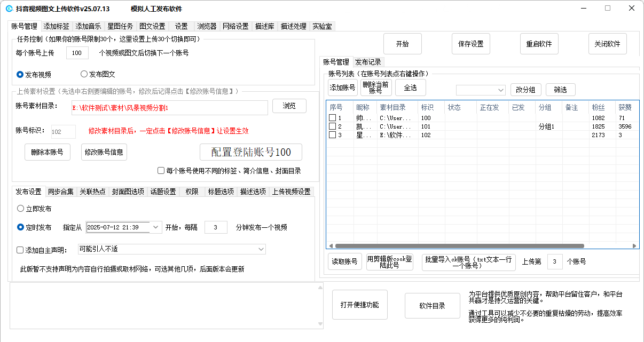Image resolution: width=644 pixels, height=342 pixels.
Task: Open the 上传视频设置 sub-tab
Action: (x=291, y=192)
